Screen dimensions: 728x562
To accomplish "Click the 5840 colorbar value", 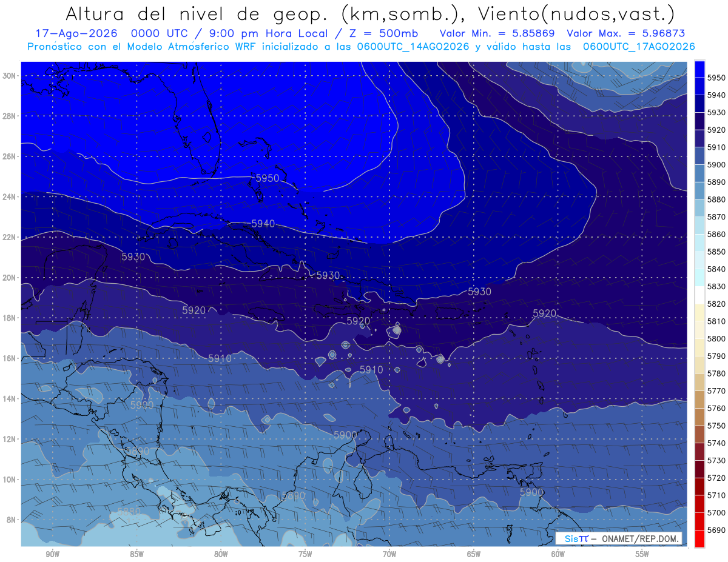I will coord(716,269).
